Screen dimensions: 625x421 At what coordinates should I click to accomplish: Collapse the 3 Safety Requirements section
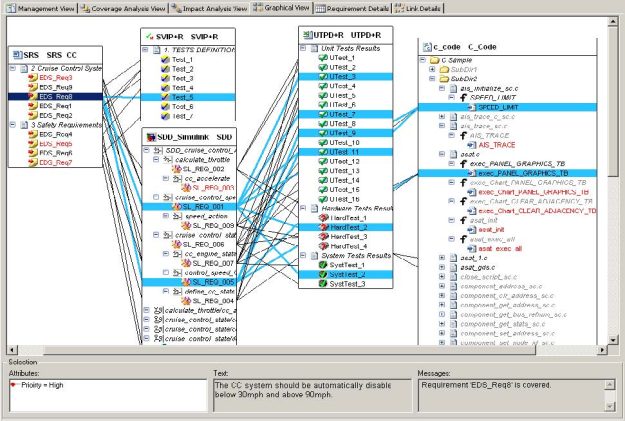(12, 124)
